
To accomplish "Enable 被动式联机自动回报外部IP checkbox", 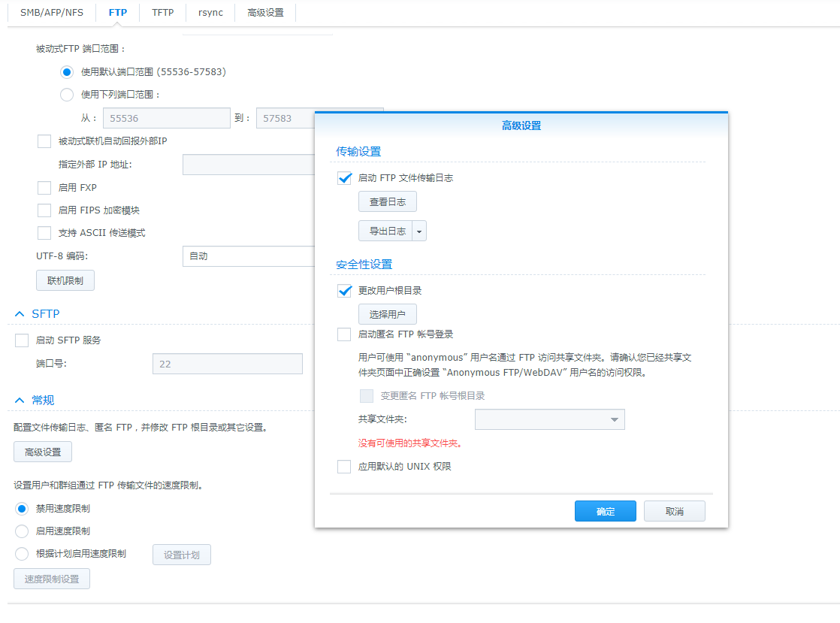I will (x=44, y=141).
